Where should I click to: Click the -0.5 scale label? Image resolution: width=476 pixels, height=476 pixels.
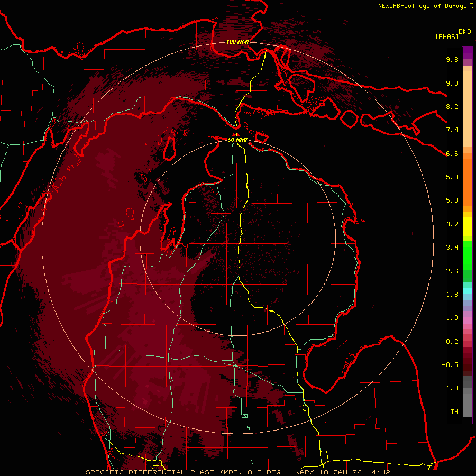450,365
